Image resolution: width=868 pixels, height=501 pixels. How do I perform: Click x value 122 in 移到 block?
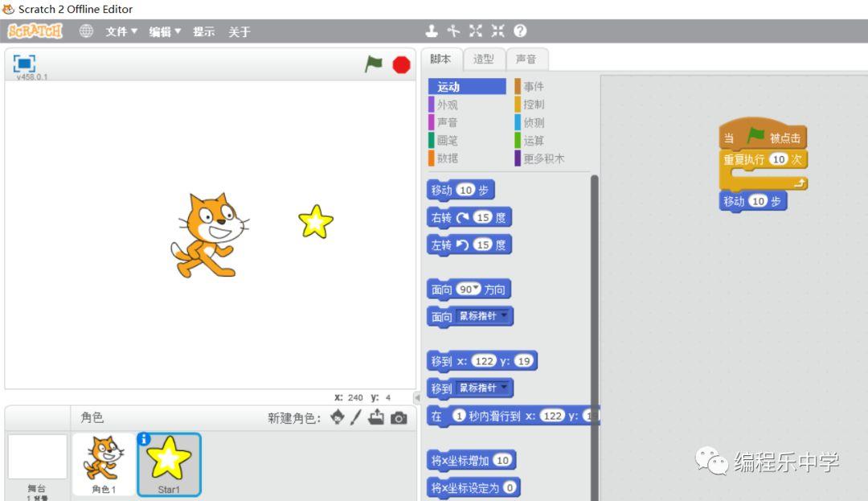tap(484, 361)
